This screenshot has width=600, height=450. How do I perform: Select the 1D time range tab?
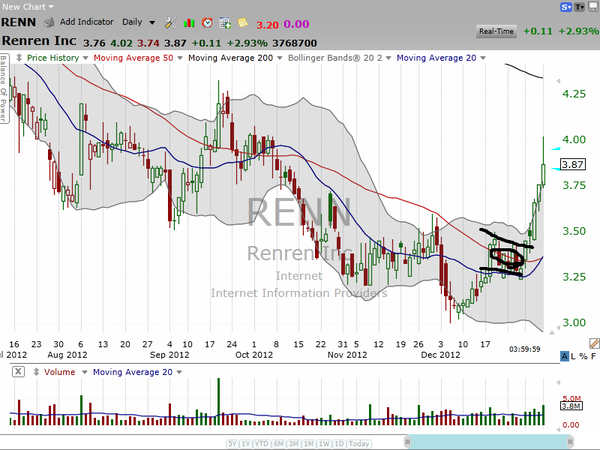coord(339,444)
